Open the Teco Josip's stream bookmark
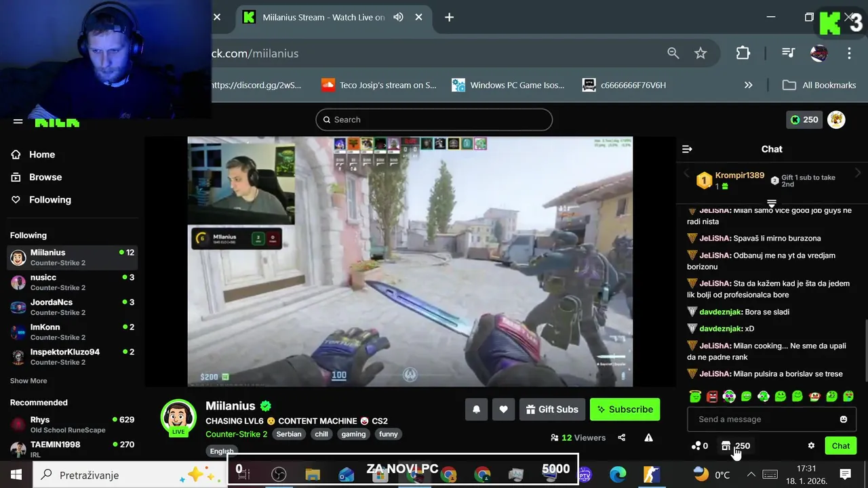 tap(379, 85)
